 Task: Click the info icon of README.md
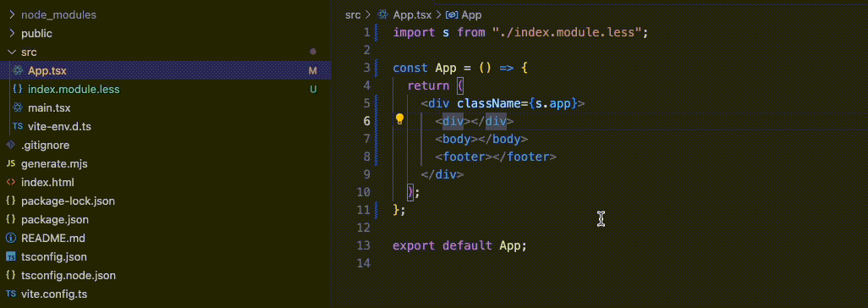pos(10,239)
